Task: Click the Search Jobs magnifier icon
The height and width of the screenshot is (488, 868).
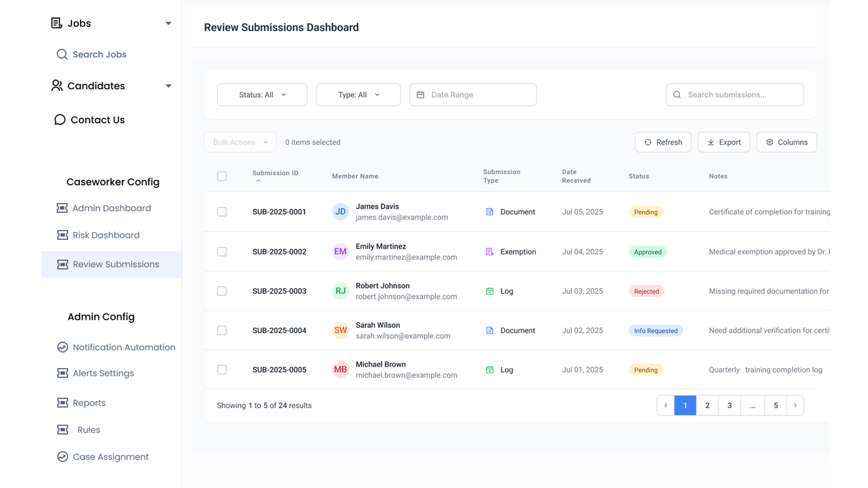Action: [62, 54]
